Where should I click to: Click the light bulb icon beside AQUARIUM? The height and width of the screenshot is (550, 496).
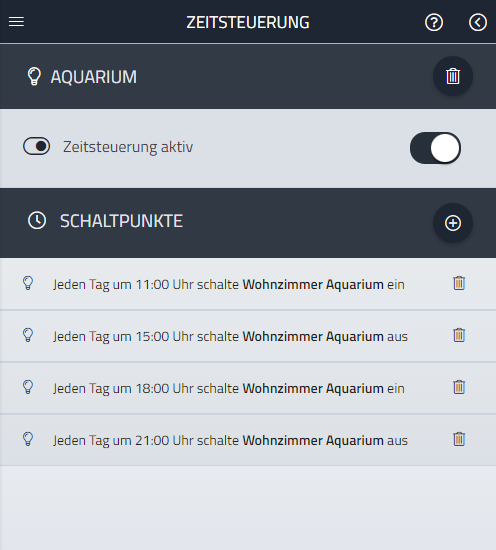34,76
